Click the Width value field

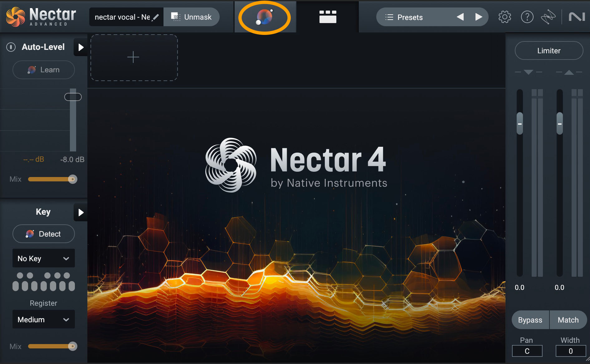click(570, 351)
